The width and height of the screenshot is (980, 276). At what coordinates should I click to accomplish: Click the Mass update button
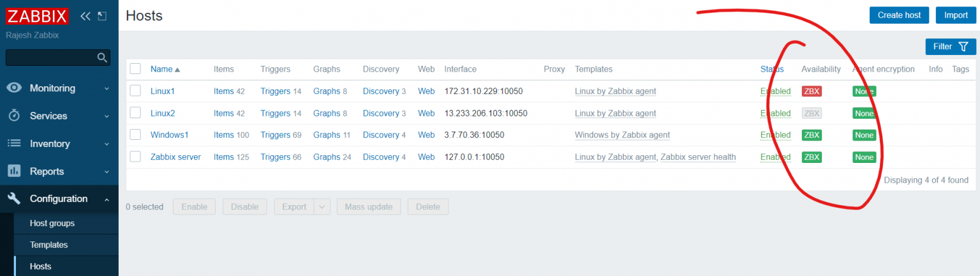[369, 207]
